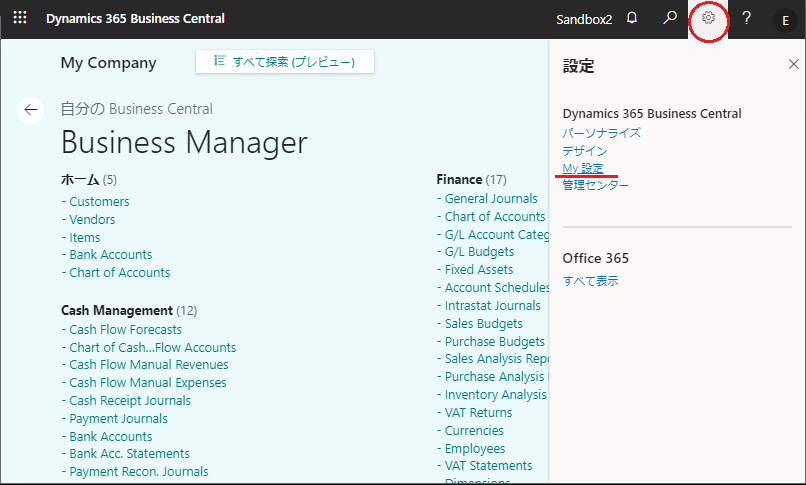The width and height of the screenshot is (806, 485).
Task: Open Payment Journals
Action: (118, 418)
